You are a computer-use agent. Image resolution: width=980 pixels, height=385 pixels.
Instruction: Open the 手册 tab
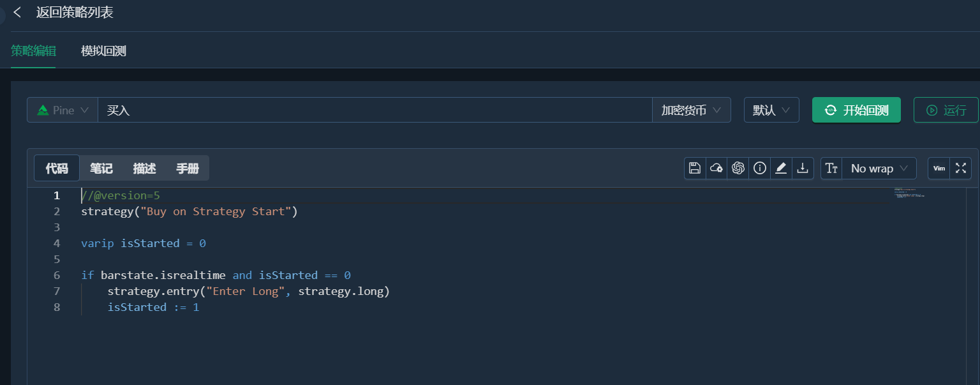(188, 168)
